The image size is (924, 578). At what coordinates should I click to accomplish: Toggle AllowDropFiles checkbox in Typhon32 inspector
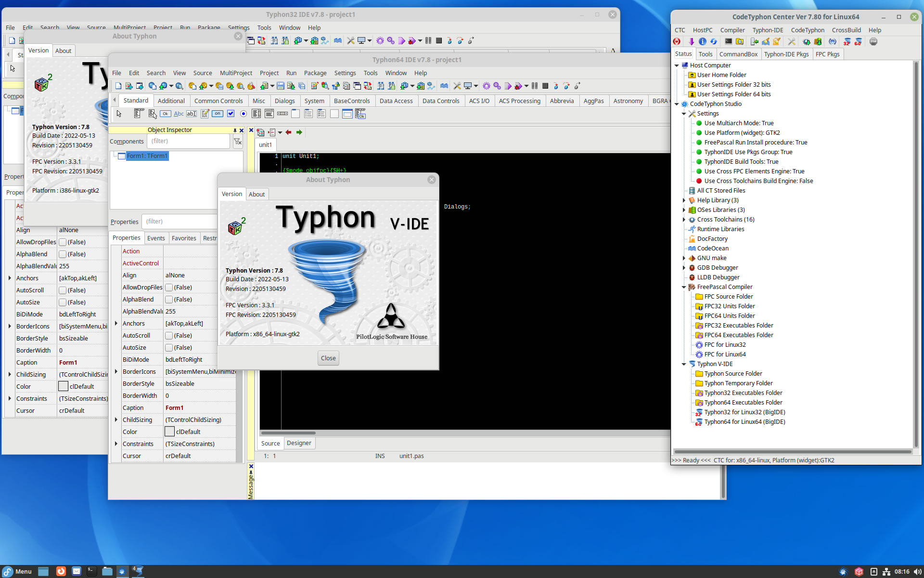[63, 242]
